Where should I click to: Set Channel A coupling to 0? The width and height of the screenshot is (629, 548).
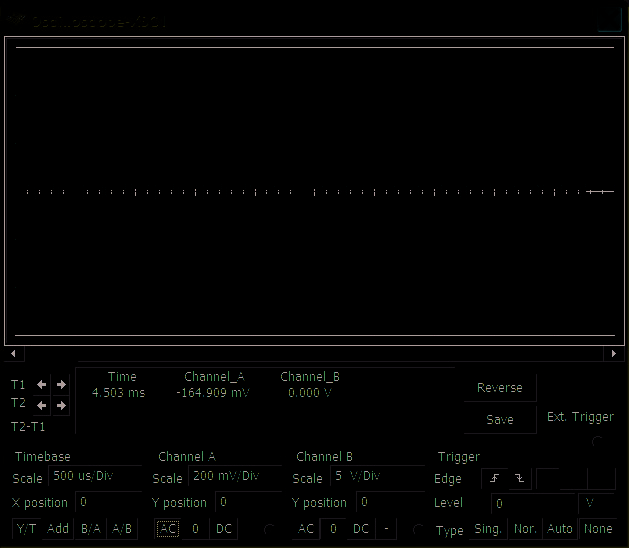pos(195,529)
